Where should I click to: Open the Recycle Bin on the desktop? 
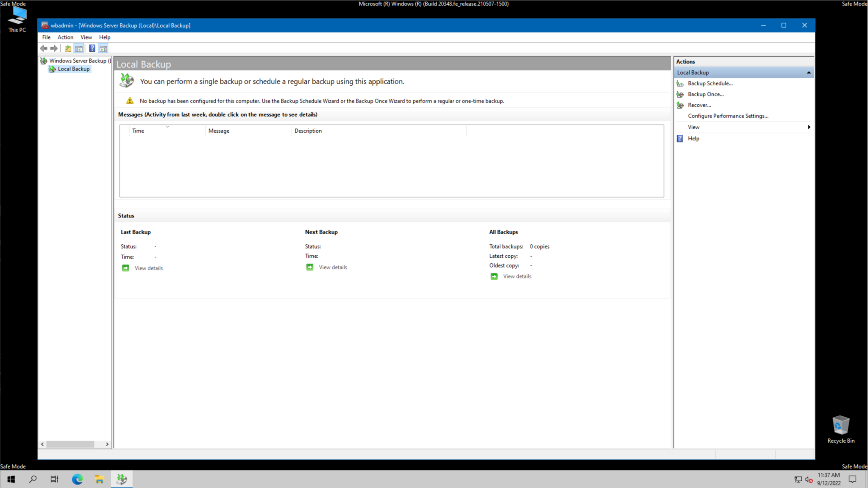coord(841,426)
